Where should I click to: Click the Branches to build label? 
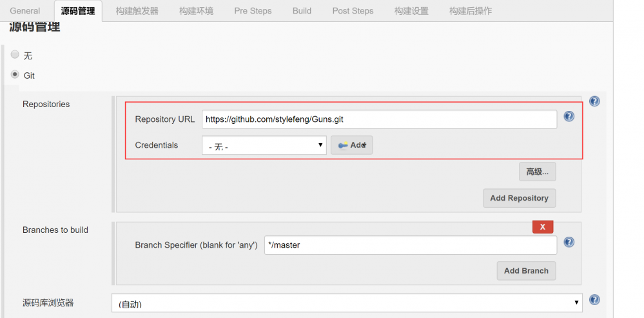coord(55,230)
